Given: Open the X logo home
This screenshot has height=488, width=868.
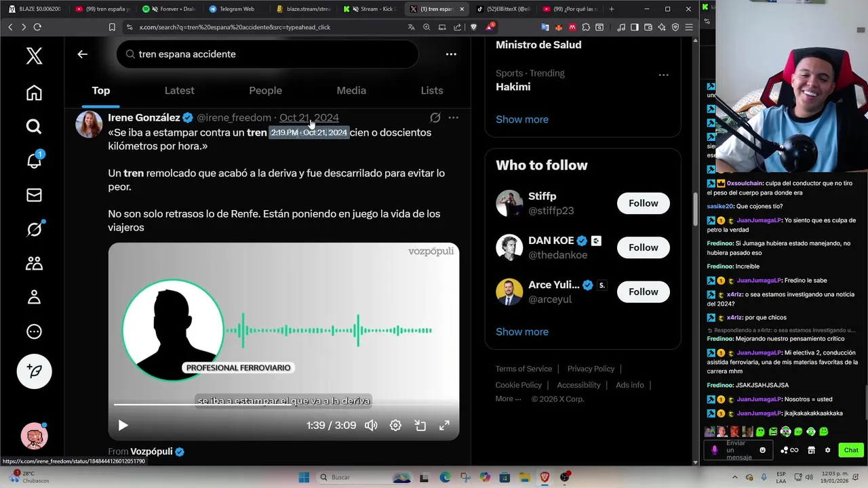Looking at the screenshot, I should (x=34, y=56).
